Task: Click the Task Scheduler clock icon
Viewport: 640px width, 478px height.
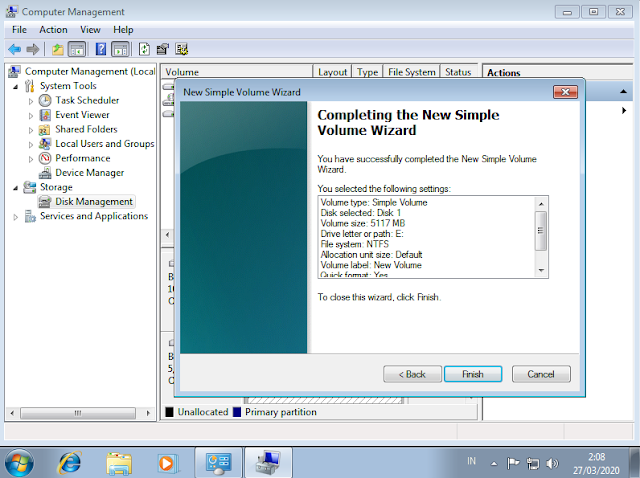Action: click(x=45, y=100)
